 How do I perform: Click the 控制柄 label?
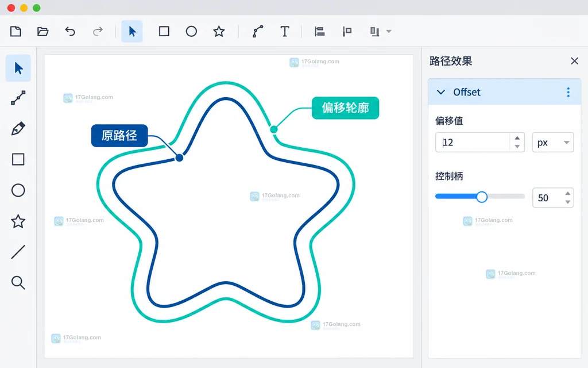(x=449, y=176)
